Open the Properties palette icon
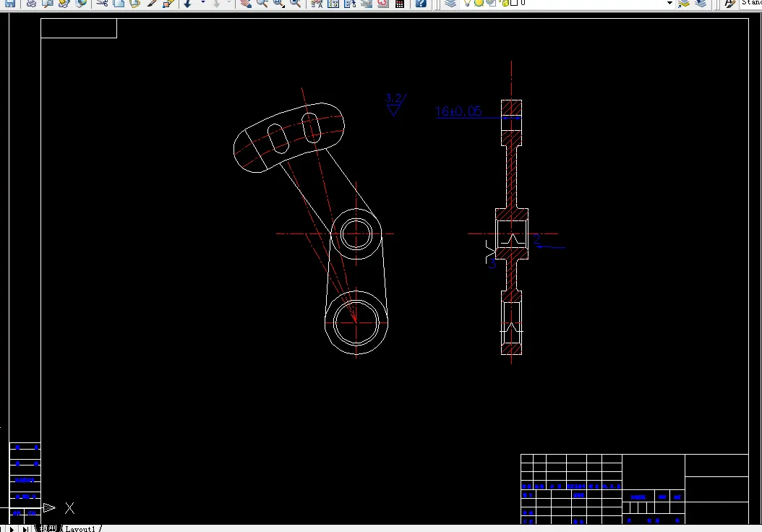Viewport: 762px width, 532px height. 317,4
